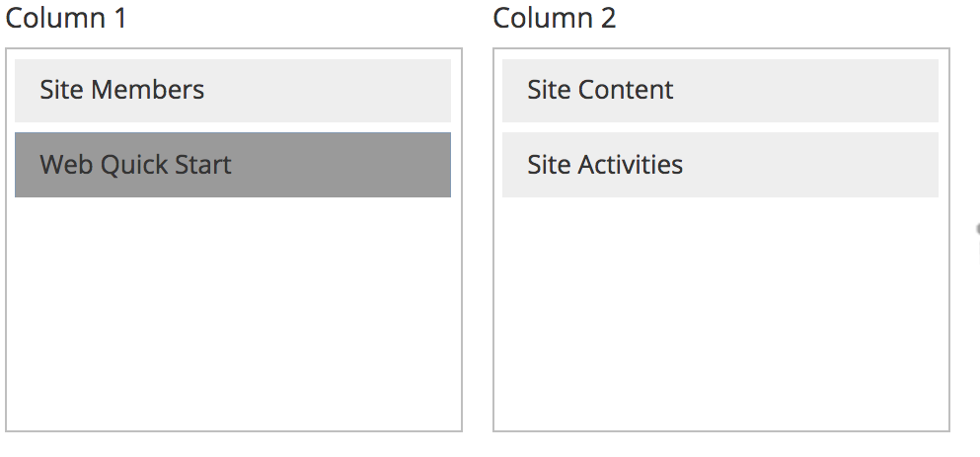Screen dimensions: 980x457
Task: Select the Site Members dashlet
Action: pyautogui.click(x=233, y=91)
